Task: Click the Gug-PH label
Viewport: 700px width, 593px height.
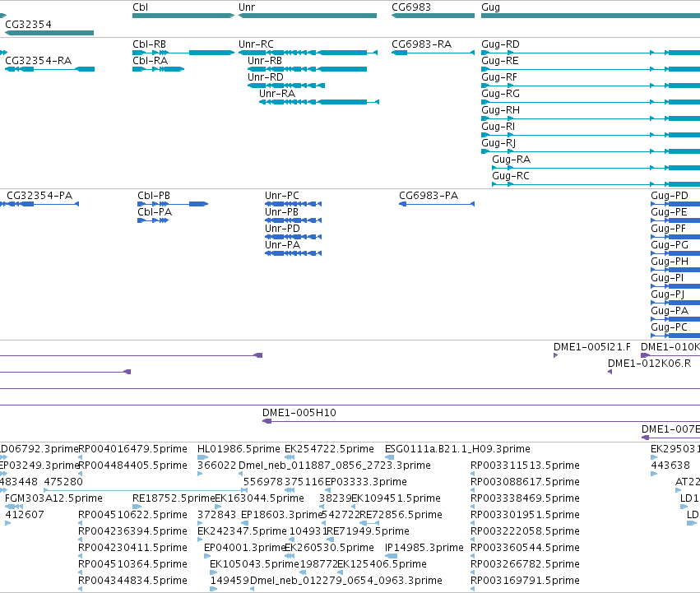Action: point(670,262)
